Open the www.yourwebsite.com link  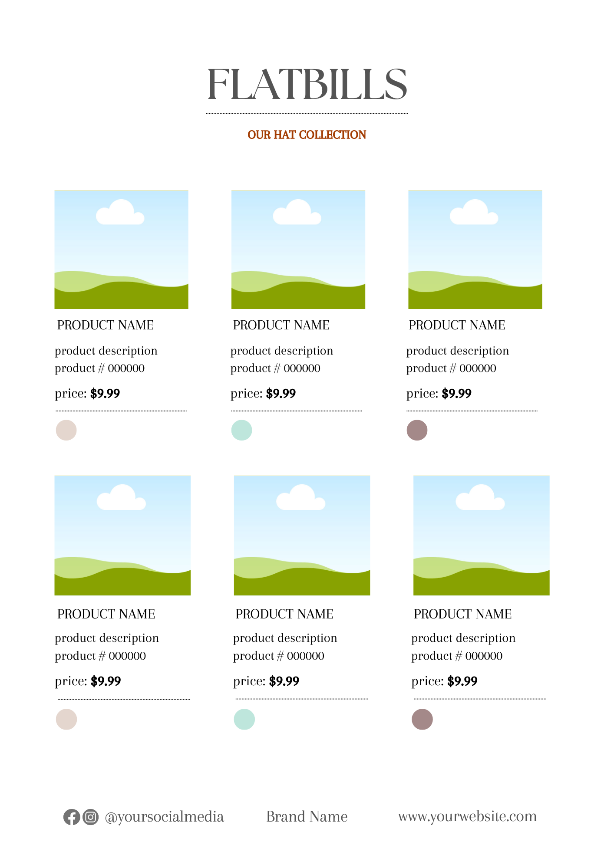click(467, 816)
